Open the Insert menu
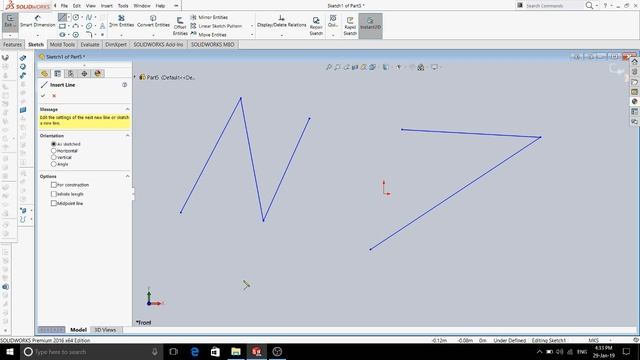 pos(107,6)
